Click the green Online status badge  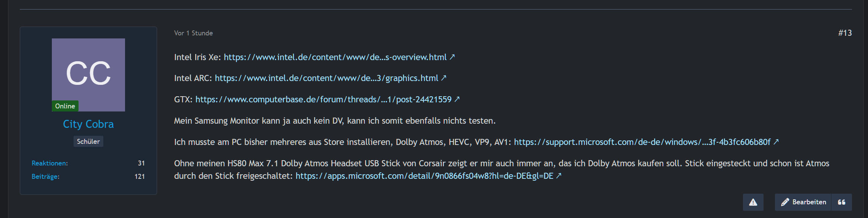tap(65, 106)
